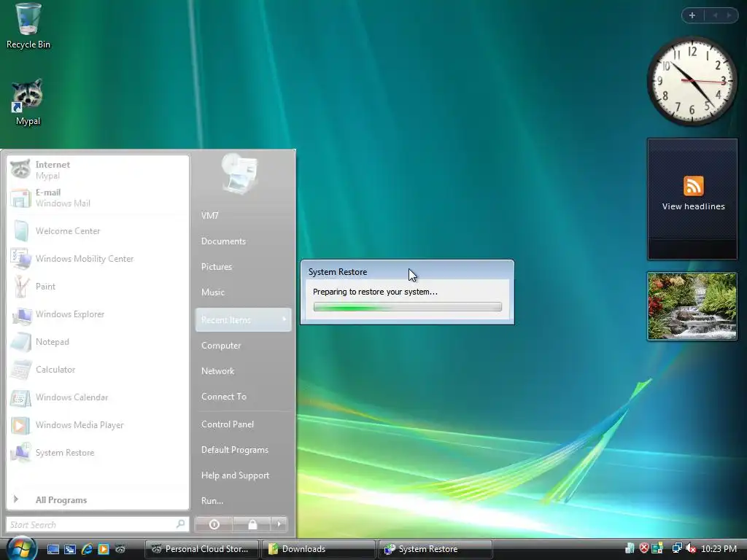Open Windows Explorer from Start menu

click(x=98, y=314)
